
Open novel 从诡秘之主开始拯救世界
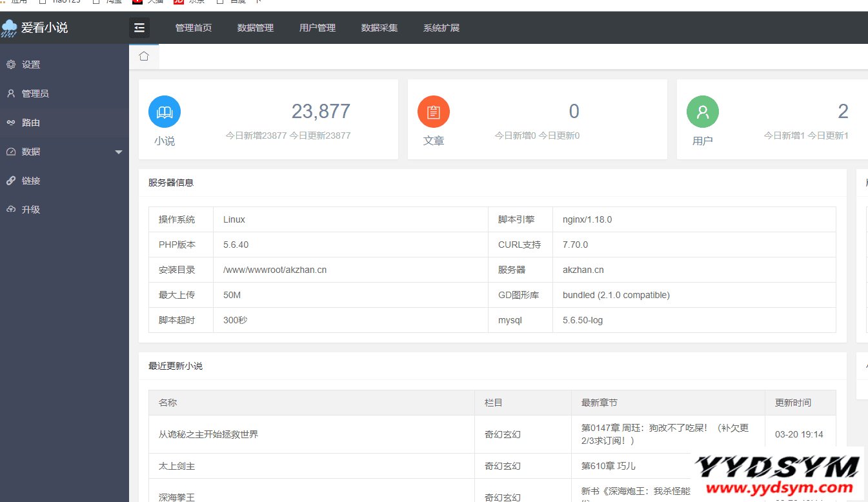click(208, 434)
